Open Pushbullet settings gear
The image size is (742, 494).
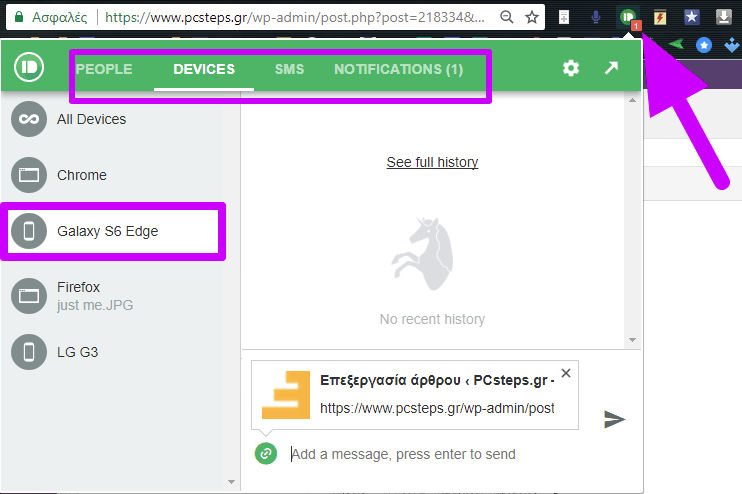(571, 68)
